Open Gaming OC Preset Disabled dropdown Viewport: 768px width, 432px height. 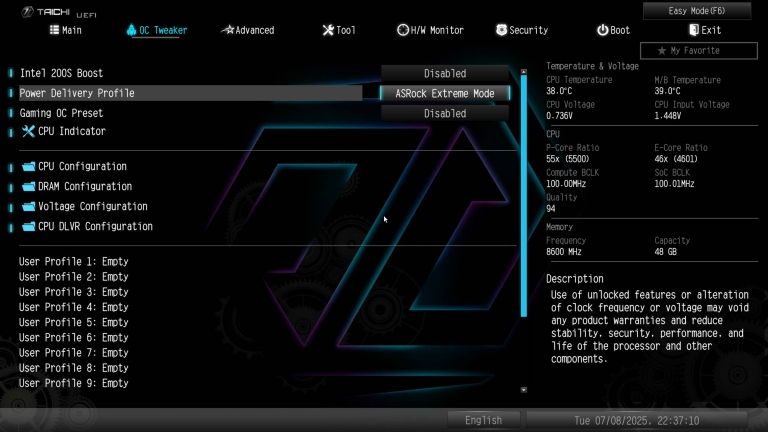point(445,114)
